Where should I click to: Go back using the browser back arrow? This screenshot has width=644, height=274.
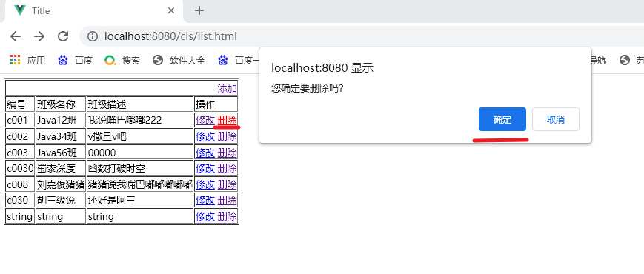tap(16, 36)
